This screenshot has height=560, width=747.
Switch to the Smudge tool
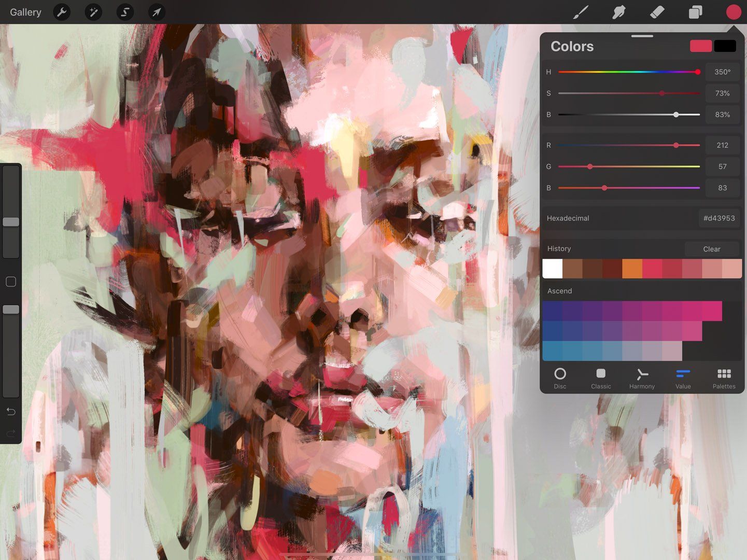point(619,12)
